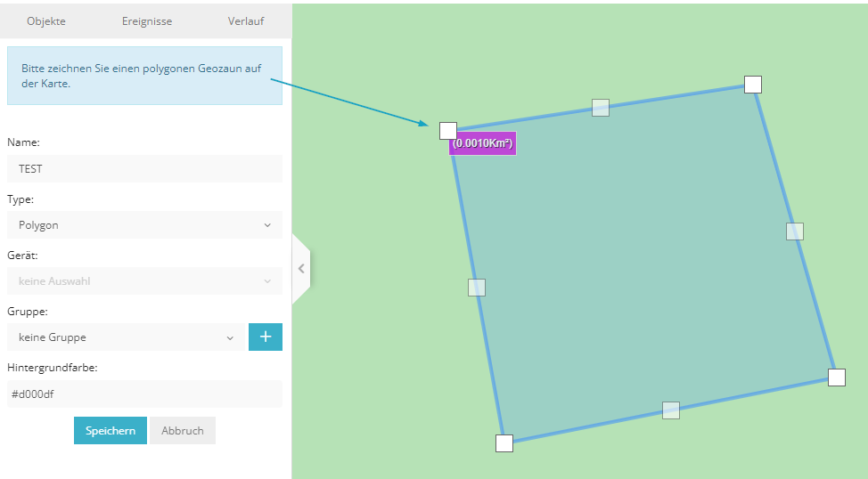Click the top edge midpoint handle
Image resolution: width=868 pixels, height=479 pixels.
pyautogui.click(x=601, y=108)
